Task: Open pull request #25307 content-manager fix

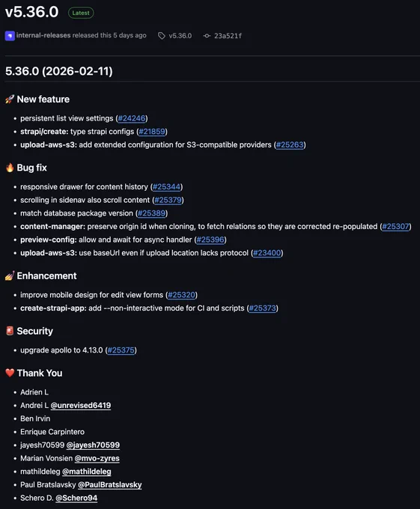Action: pyautogui.click(x=395, y=227)
